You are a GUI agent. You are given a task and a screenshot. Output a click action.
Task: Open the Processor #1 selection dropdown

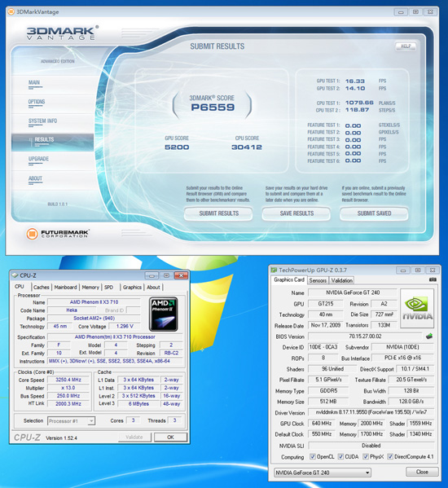click(71, 421)
